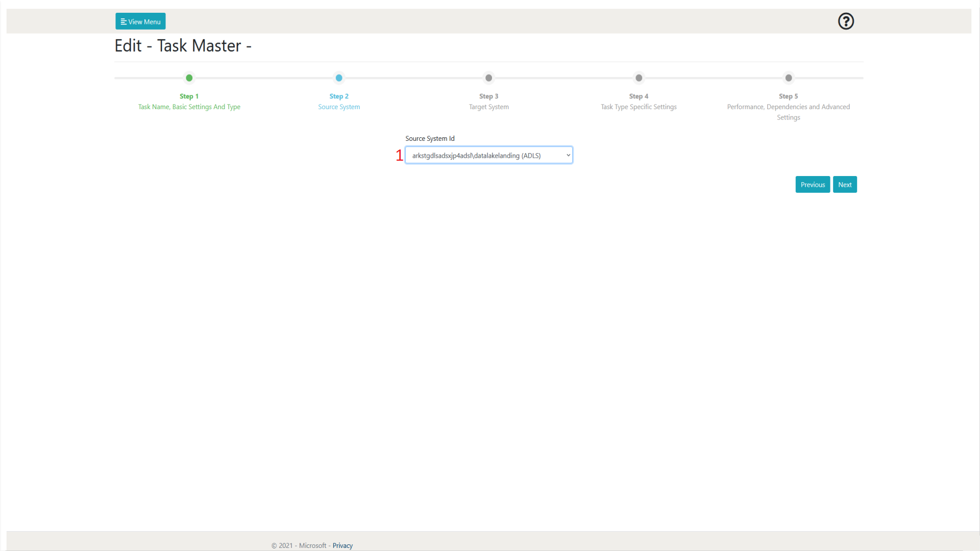Open Step 4 Task Type Specific Settings

pos(639,107)
